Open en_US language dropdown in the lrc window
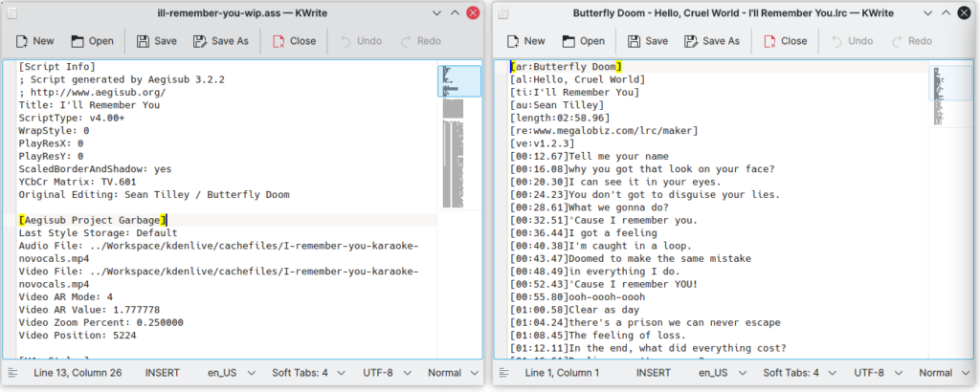Viewport: 980px width, 392px height. click(723, 373)
